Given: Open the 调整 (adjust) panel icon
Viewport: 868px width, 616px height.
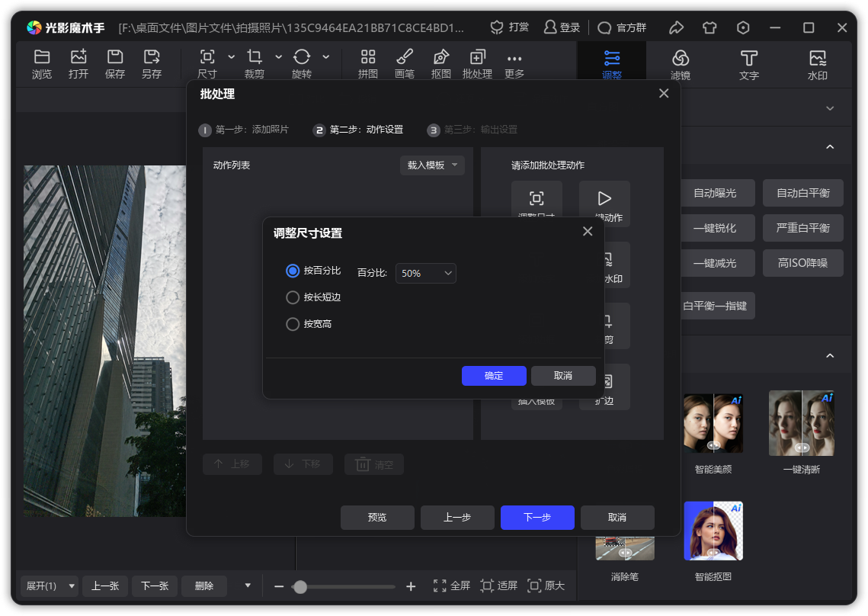Looking at the screenshot, I should pyautogui.click(x=612, y=63).
